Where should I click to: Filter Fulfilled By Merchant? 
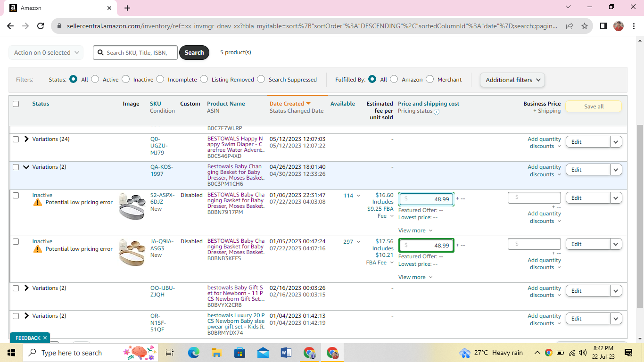(429, 79)
